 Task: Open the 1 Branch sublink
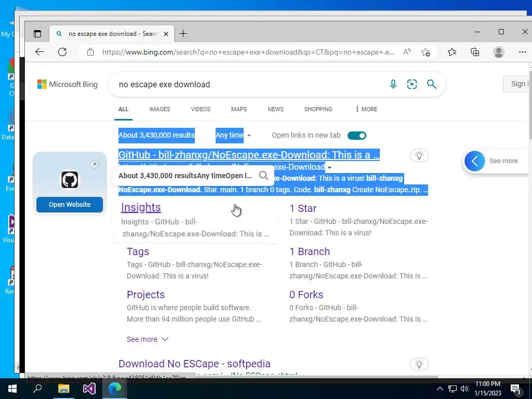[x=310, y=251]
